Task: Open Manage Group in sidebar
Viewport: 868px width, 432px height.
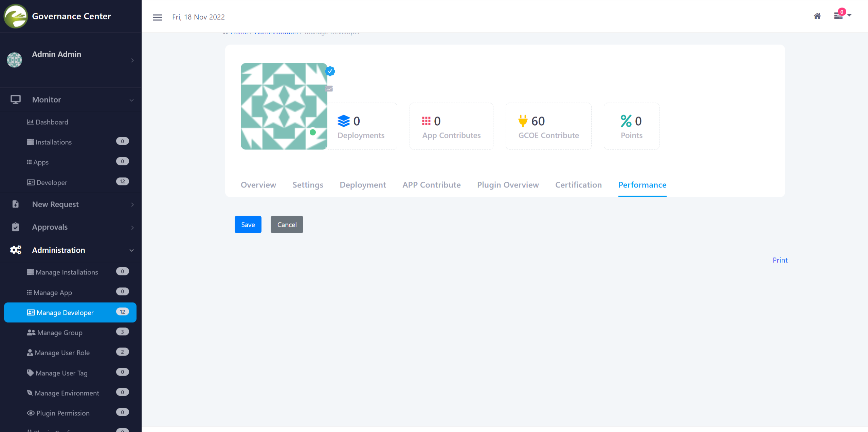Action: 60,332
